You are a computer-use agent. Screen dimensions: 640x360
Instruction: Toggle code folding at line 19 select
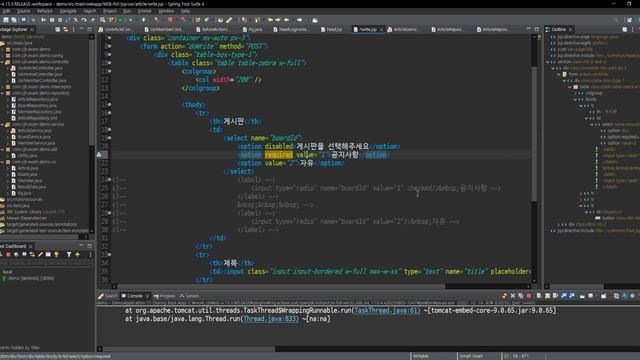(109, 138)
